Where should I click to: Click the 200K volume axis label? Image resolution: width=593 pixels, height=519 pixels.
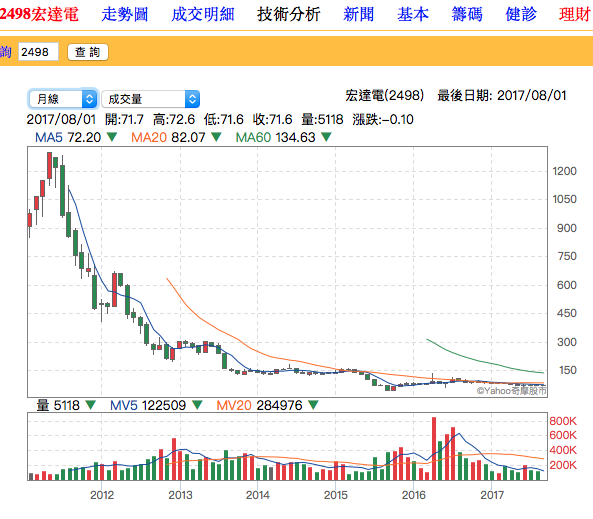pos(563,465)
